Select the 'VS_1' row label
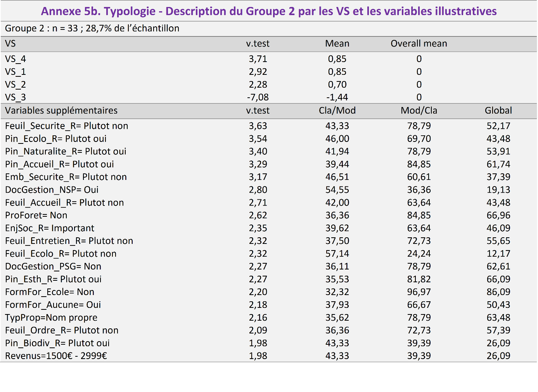The image size is (538, 392). [x=16, y=72]
